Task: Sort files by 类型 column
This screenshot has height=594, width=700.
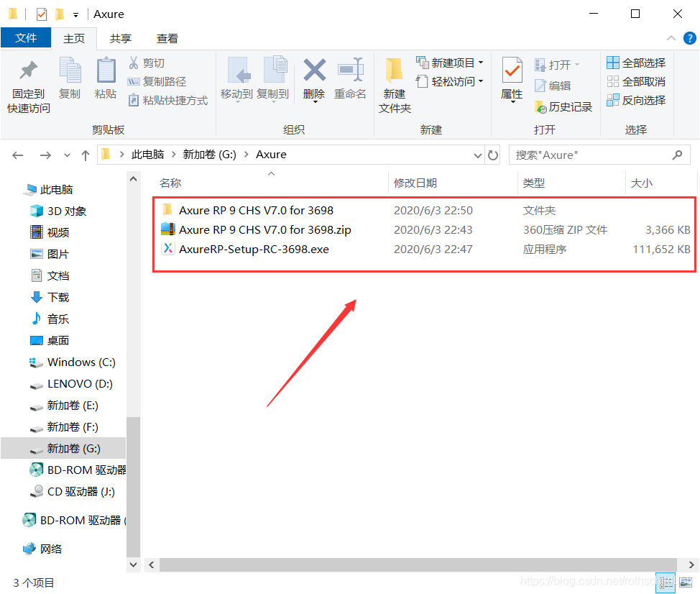Action: click(534, 183)
